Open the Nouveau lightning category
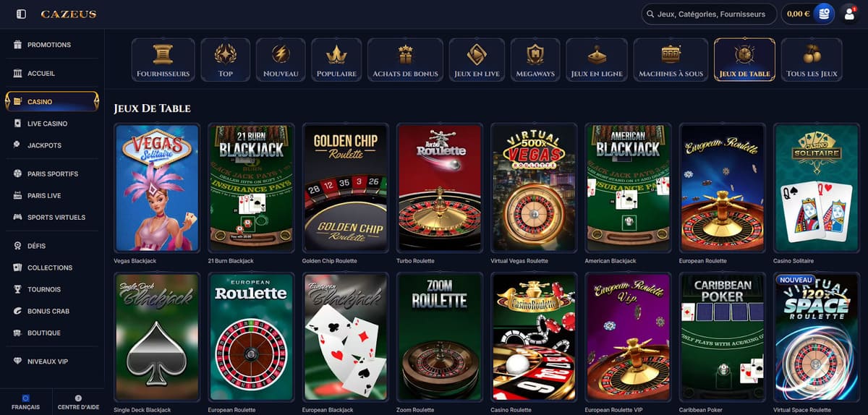The width and height of the screenshot is (868, 415). pyautogui.click(x=281, y=60)
